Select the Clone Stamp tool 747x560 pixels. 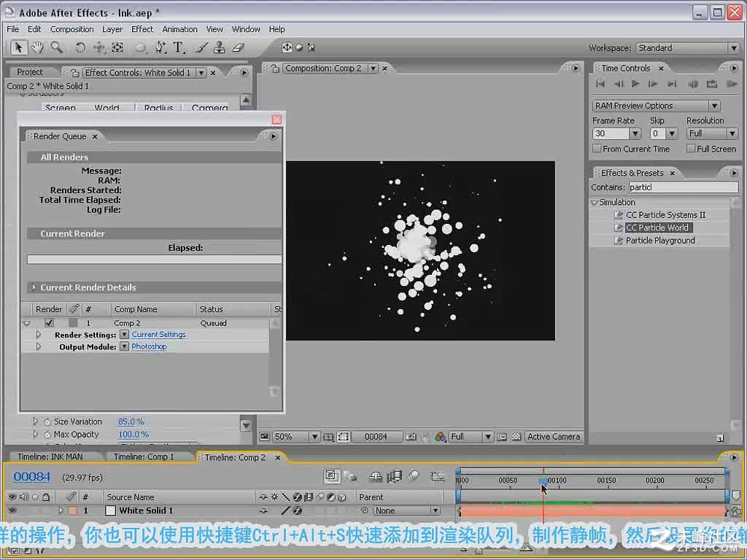point(219,47)
